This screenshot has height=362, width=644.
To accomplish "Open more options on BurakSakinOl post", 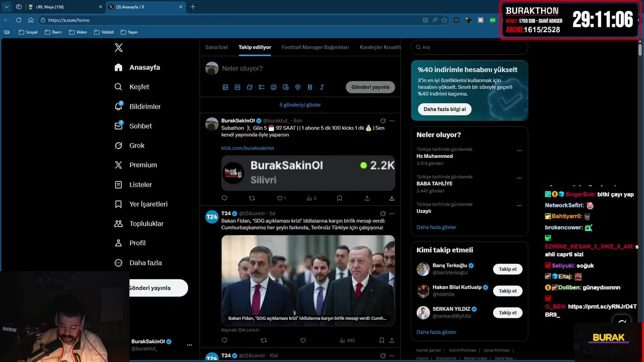I will pyautogui.click(x=391, y=121).
